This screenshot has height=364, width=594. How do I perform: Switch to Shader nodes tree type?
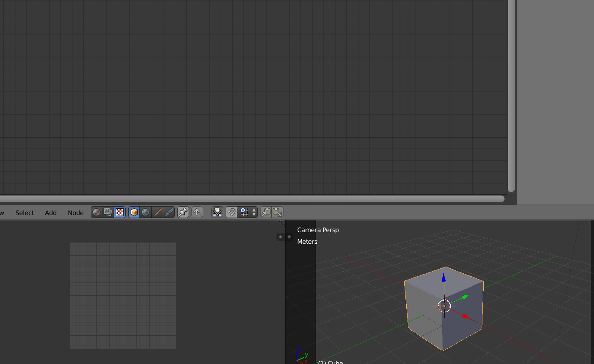click(x=97, y=212)
